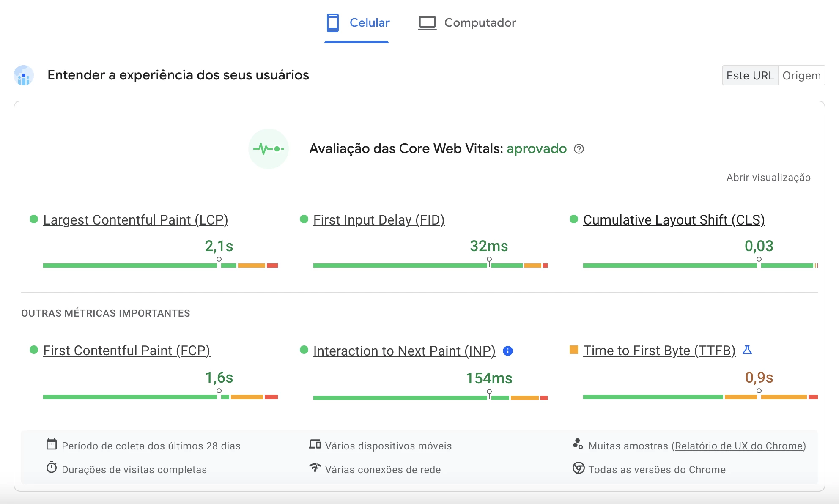Image resolution: width=839 pixels, height=504 pixels.
Task: Open the Core Web Vitals help icon
Action: pos(579,149)
